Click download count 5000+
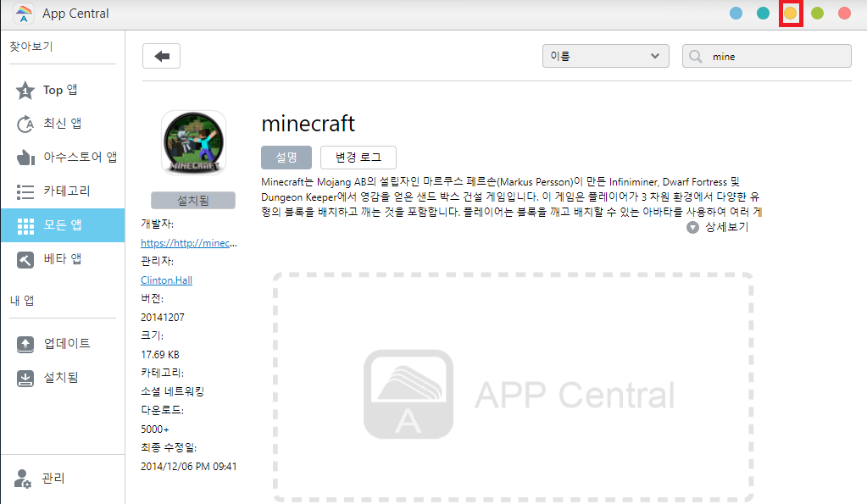The height and width of the screenshot is (504, 867). click(x=155, y=429)
